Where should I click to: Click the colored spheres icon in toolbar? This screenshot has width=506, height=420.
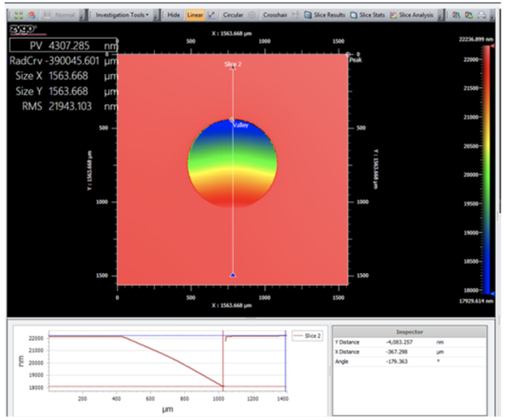pyautogui.click(x=32, y=15)
